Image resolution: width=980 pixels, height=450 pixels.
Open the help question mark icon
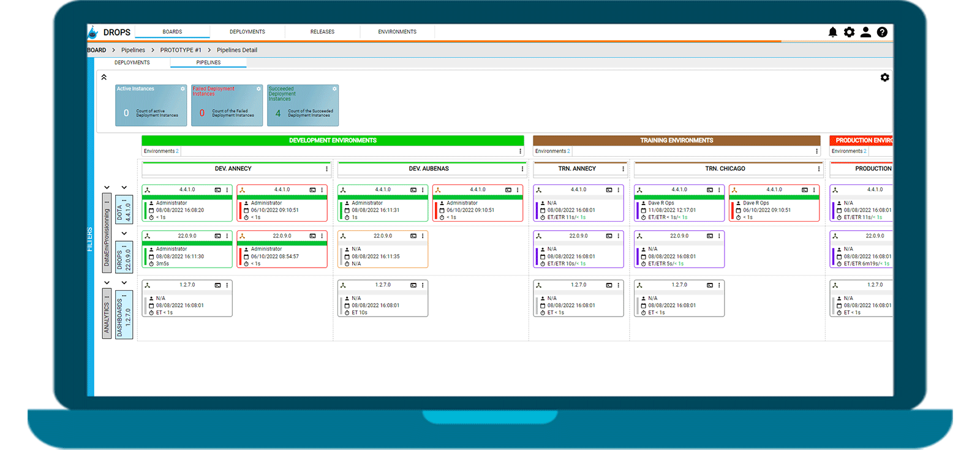(882, 32)
